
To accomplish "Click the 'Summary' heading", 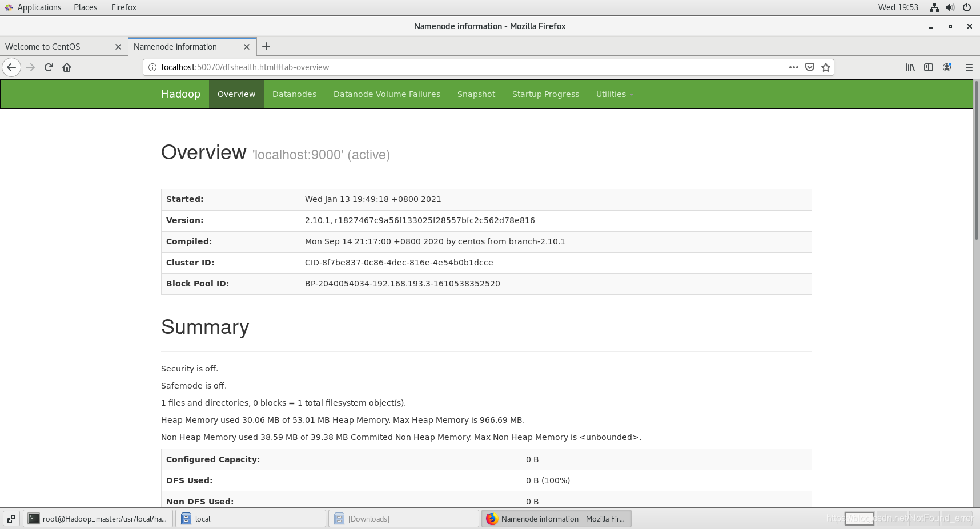I will 205,327.
